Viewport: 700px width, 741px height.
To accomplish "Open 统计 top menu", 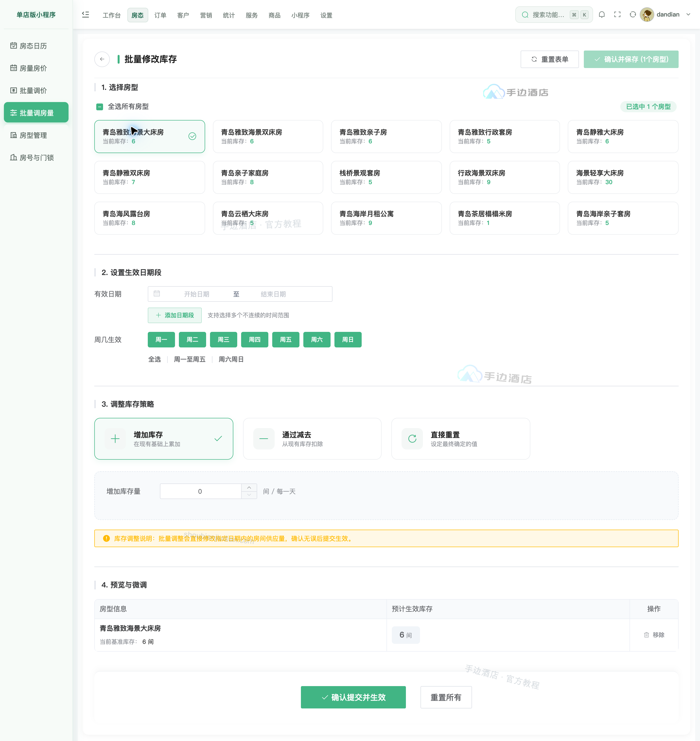I will [229, 15].
